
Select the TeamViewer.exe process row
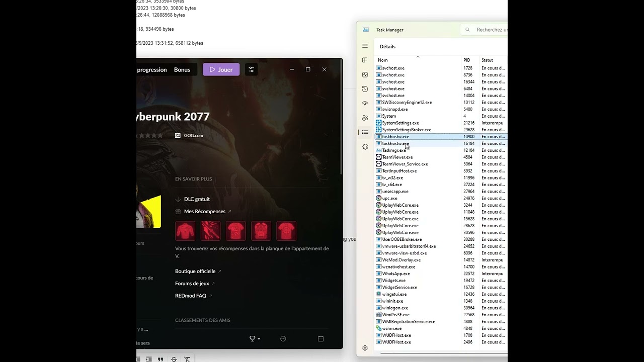pyautogui.click(x=441, y=157)
